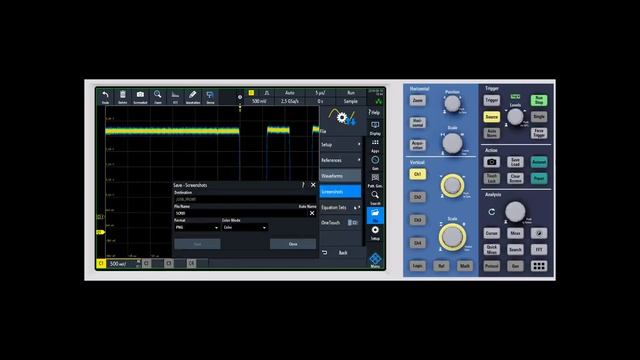
Task: Tap the Demo icon in the toolbar
Action: 210,97
